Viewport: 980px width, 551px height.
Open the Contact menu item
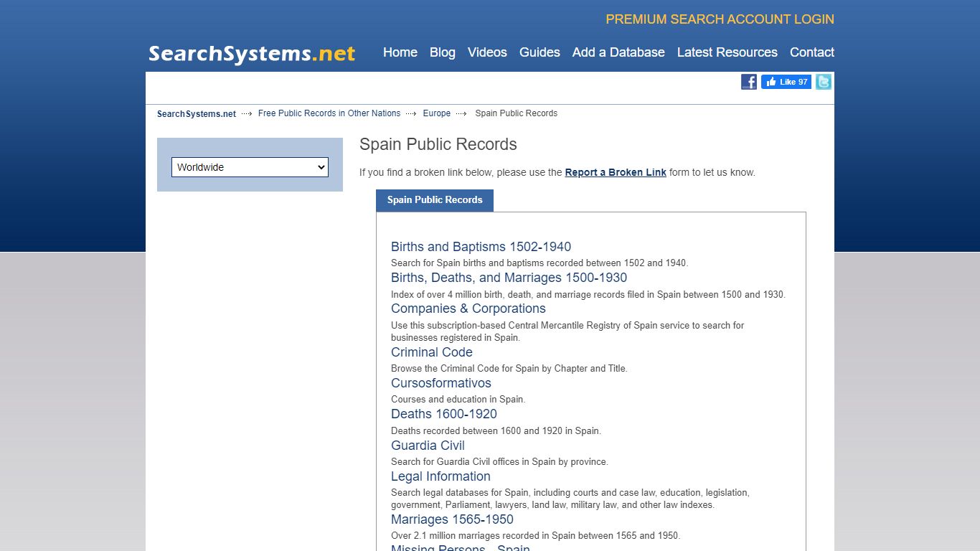[x=812, y=52]
